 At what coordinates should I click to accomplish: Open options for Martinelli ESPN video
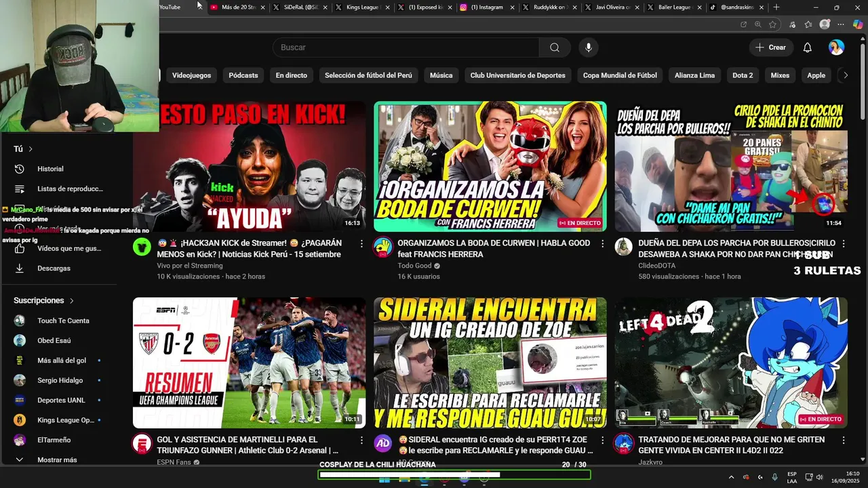click(361, 440)
